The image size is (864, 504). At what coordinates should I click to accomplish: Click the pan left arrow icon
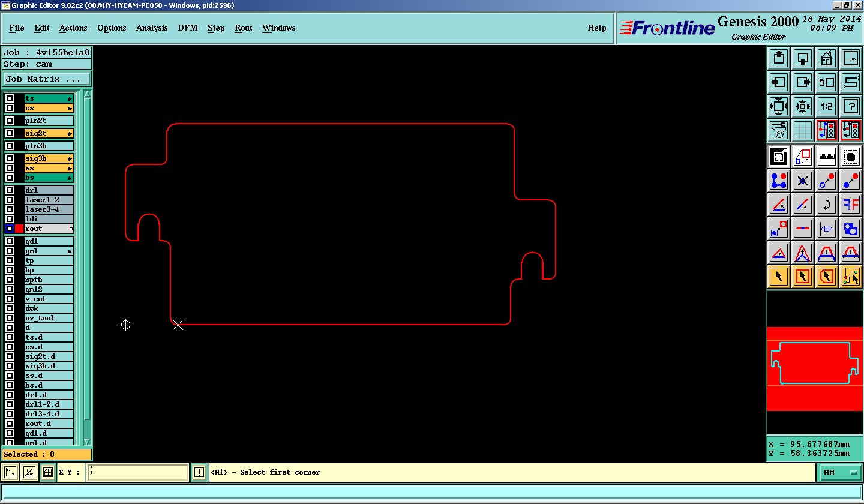click(x=779, y=82)
